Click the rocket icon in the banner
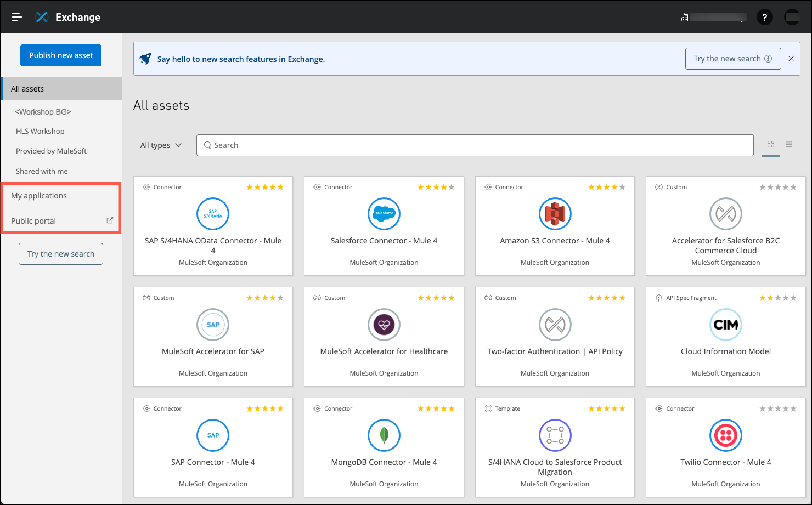The width and height of the screenshot is (812, 505). 145,59
